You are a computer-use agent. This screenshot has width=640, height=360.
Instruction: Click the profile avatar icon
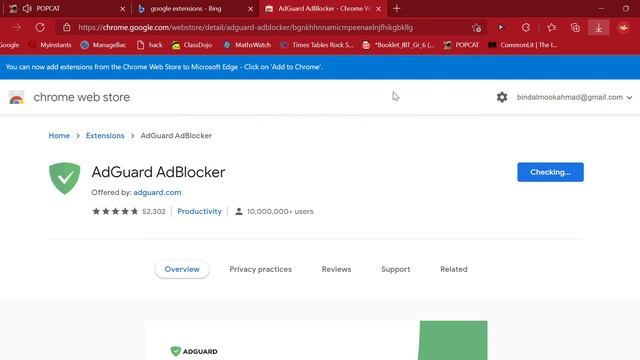[623, 27]
